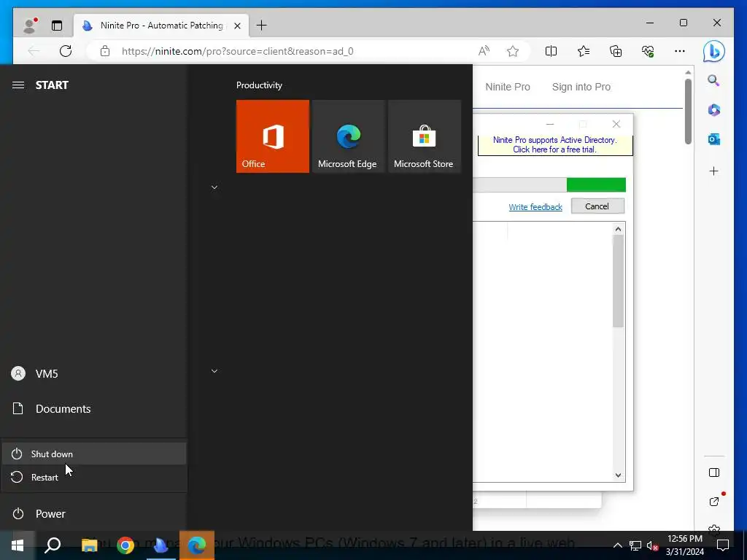
Task: Open Edge Collections
Action: coord(616,51)
